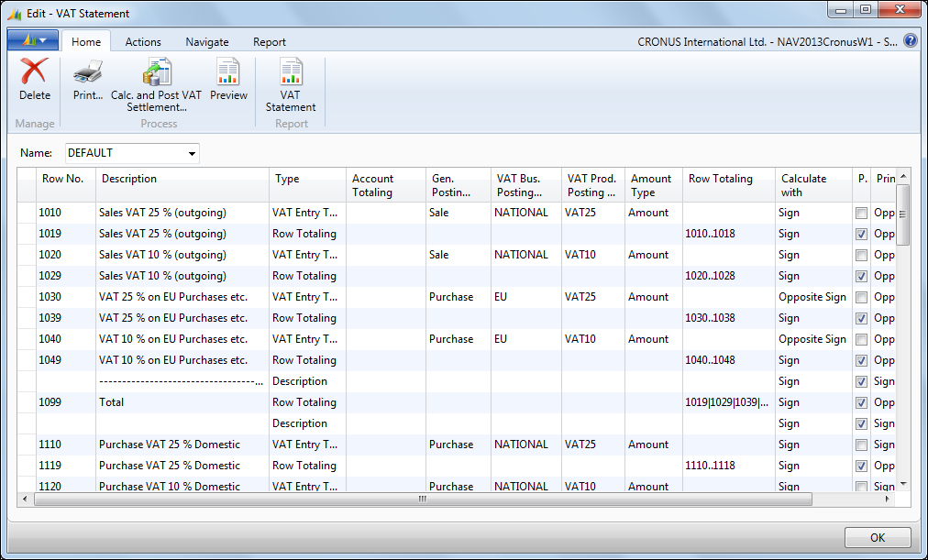Viewport: 928px width, 560px height.
Task: Open the blue application menu button
Action: (x=33, y=41)
